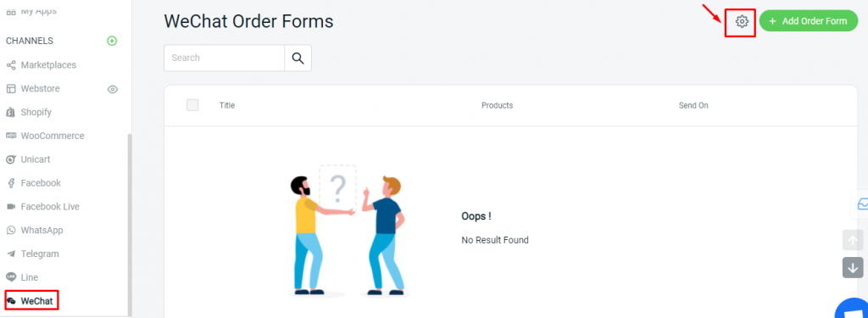Open the Telegram channel
The height and width of the screenshot is (318, 868).
tap(33, 254)
